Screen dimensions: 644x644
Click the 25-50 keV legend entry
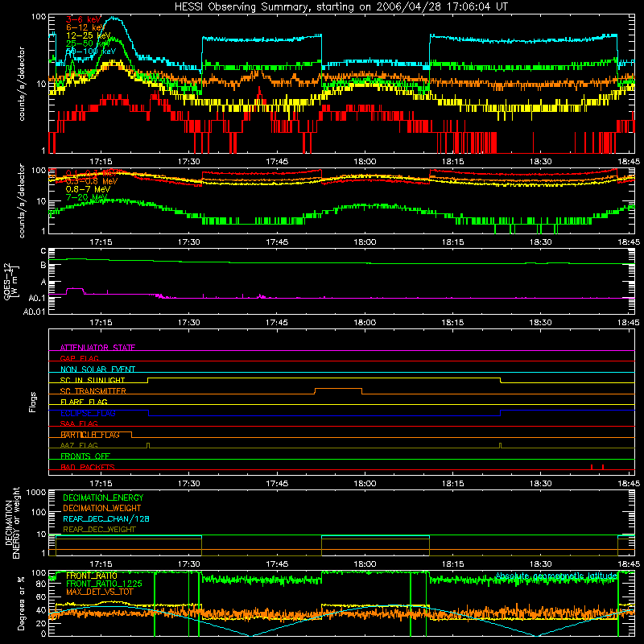89,43
